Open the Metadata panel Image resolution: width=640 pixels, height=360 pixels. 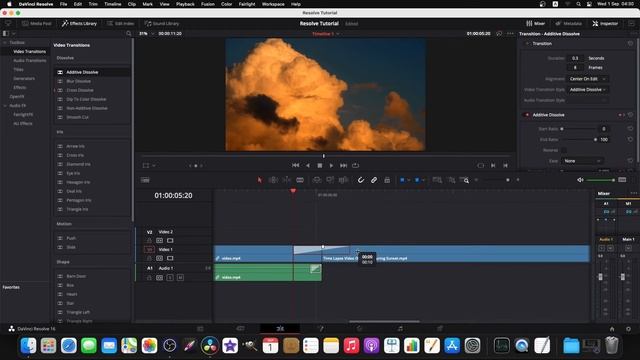point(569,24)
